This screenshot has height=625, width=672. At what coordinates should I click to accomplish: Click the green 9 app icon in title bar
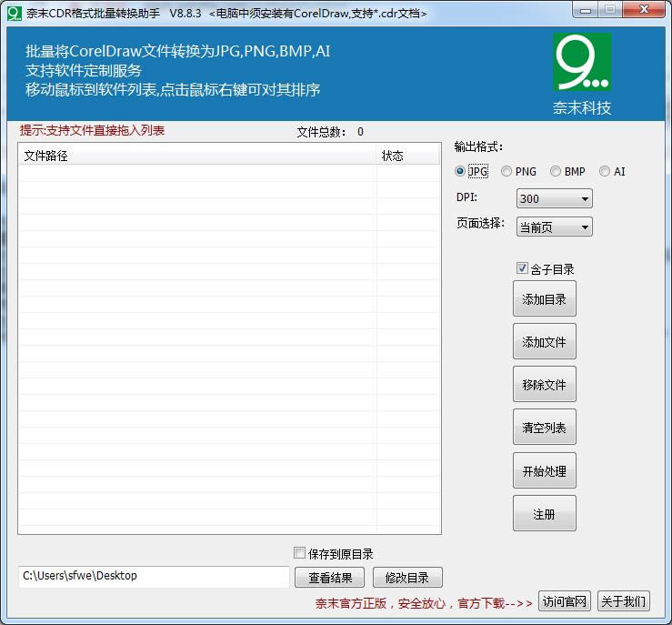tap(15, 13)
